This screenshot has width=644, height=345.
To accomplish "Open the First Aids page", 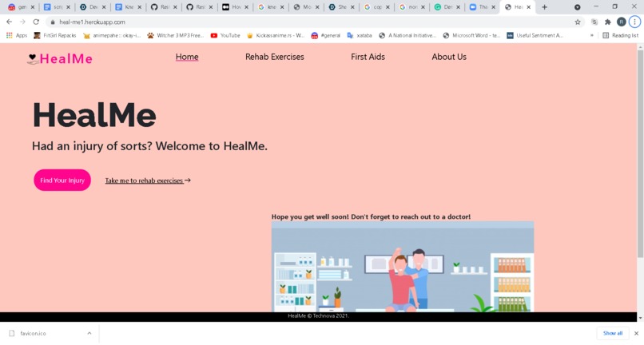I will click(x=368, y=57).
